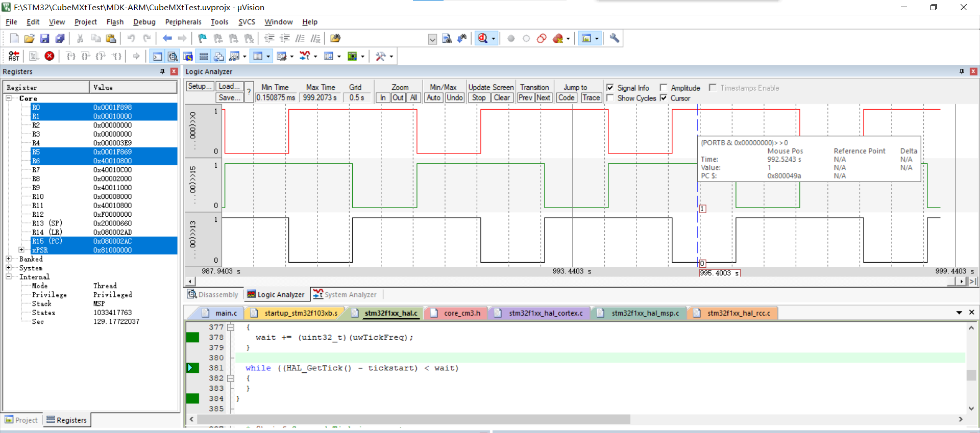Click the Zoom All button
The height and width of the screenshot is (433, 980).
(413, 98)
